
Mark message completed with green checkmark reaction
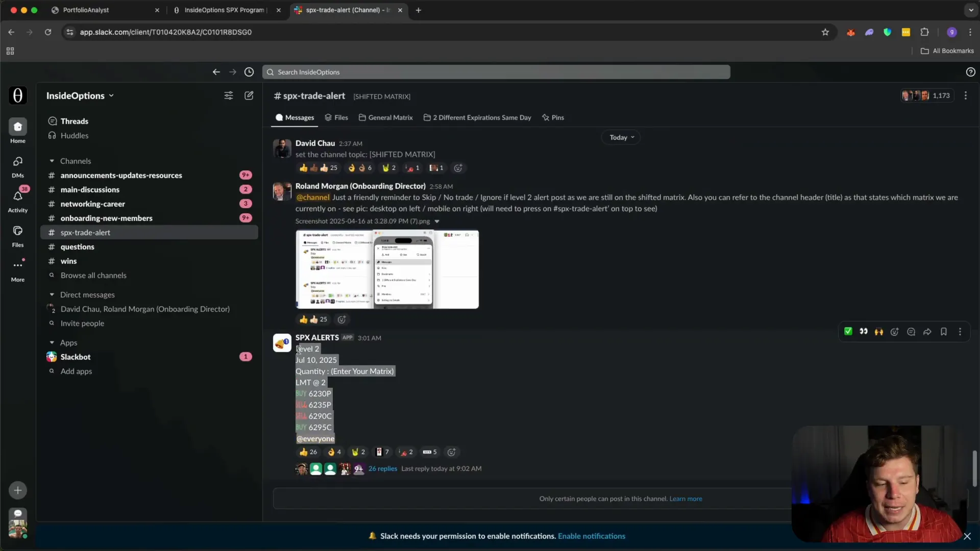coord(848,332)
